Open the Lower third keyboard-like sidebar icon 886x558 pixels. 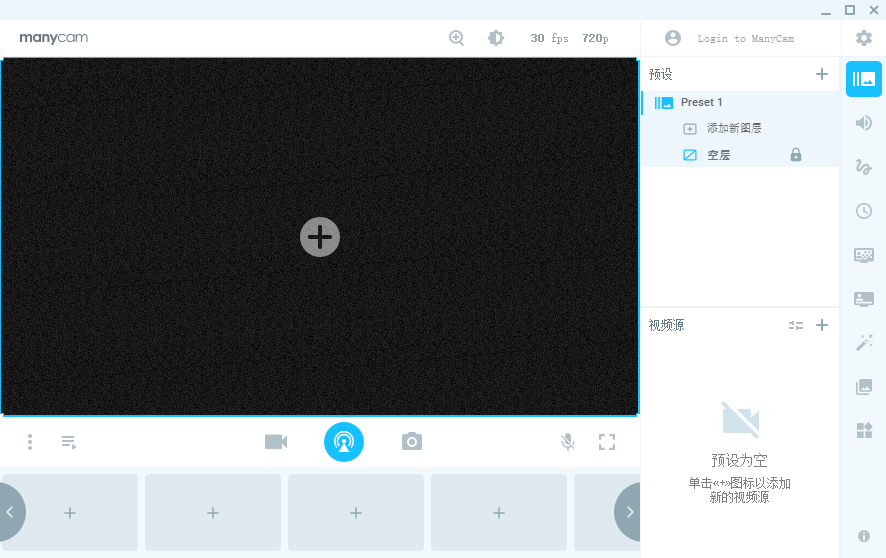863,255
